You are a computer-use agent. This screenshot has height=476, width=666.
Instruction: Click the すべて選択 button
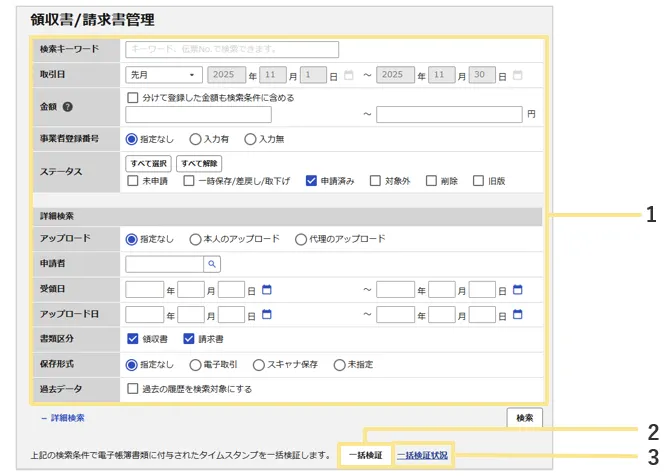tap(148, 163)
